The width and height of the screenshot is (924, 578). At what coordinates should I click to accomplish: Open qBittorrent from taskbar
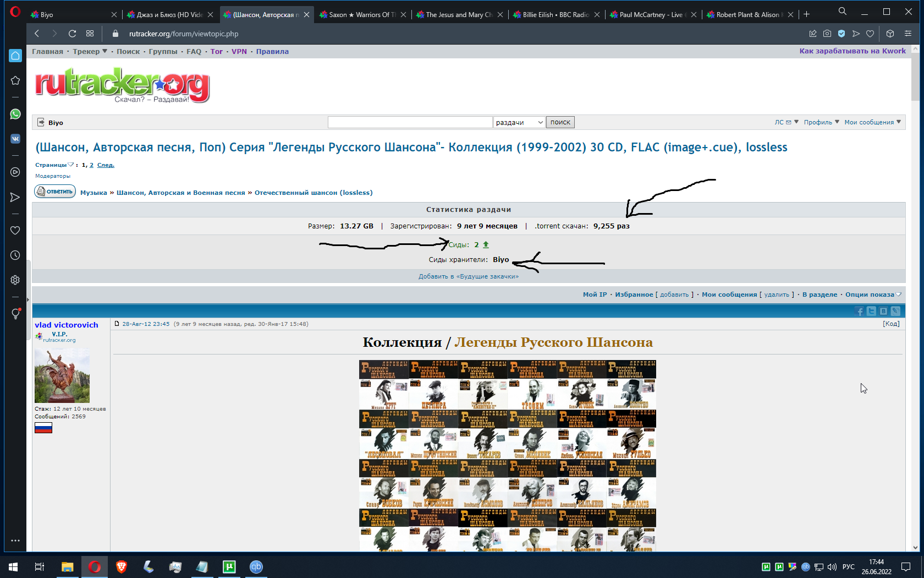(x=256, y=566)
